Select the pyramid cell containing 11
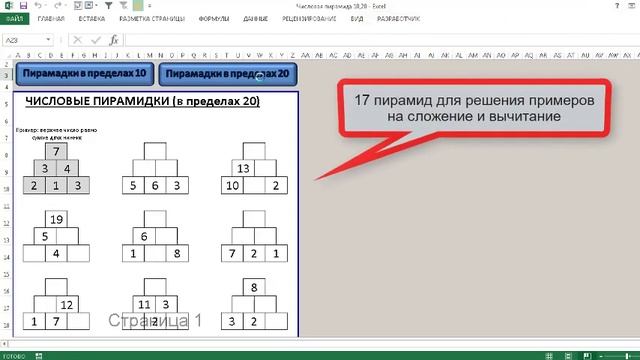This screenshot has width=640, height=360. pyautogui.click(x=144, y=304)
